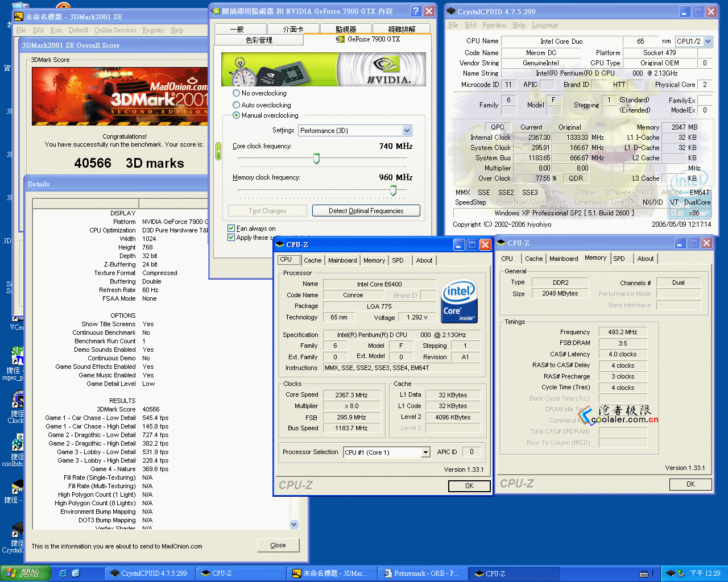Click the keyboard icon in system tray
This screenshot has height=582, width=728.
[644, 573]
